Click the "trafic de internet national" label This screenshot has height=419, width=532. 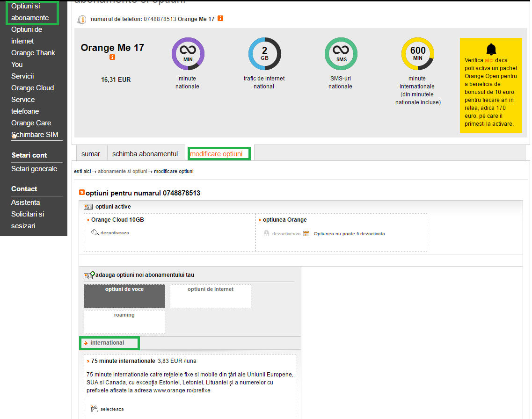(264, 82)
